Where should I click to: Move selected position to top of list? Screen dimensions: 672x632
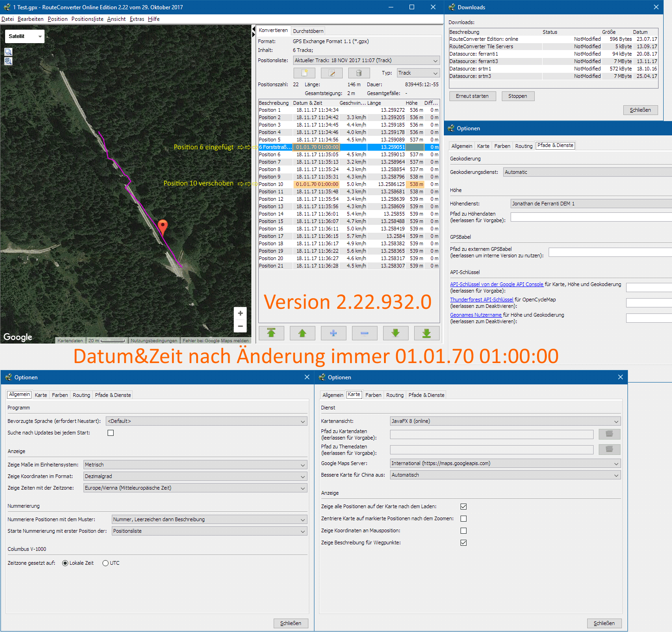point(271,333)
